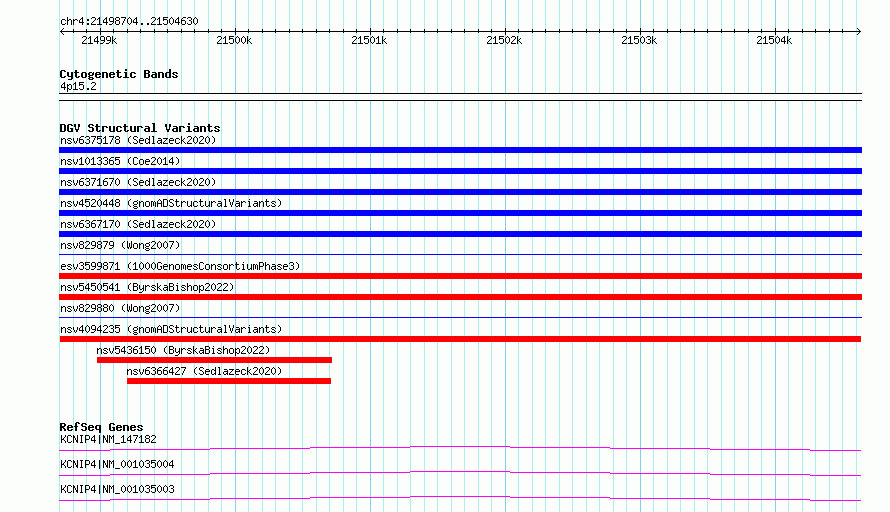Click variant label nsv829879 (Wong2007)
Image resolution: width=890 pixels, height=512 pixels.
[x=120, y=245]
